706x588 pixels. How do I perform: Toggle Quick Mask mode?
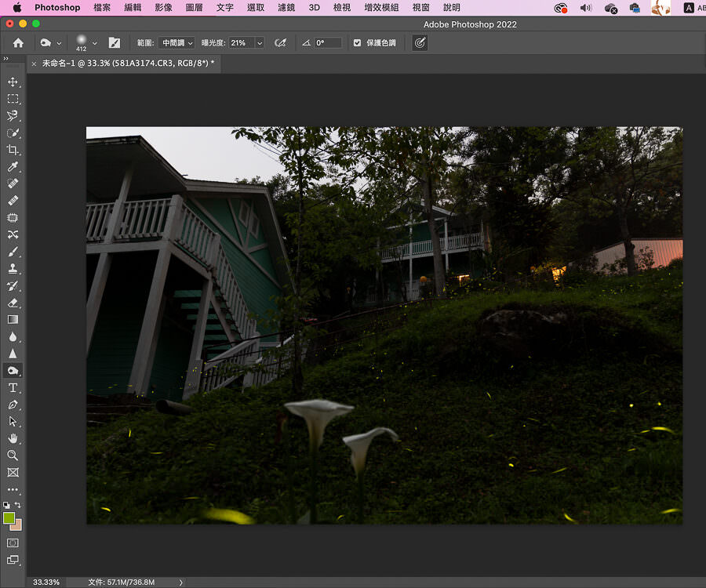(13, 543)
